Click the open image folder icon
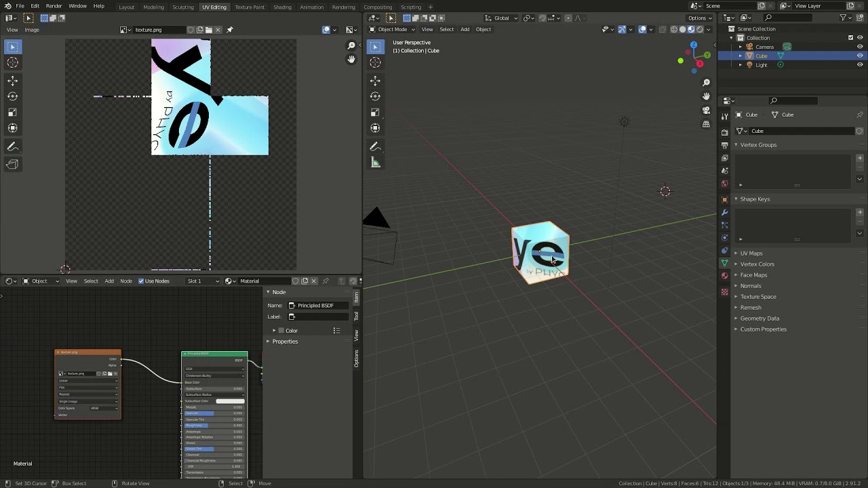 coord(209,30)
